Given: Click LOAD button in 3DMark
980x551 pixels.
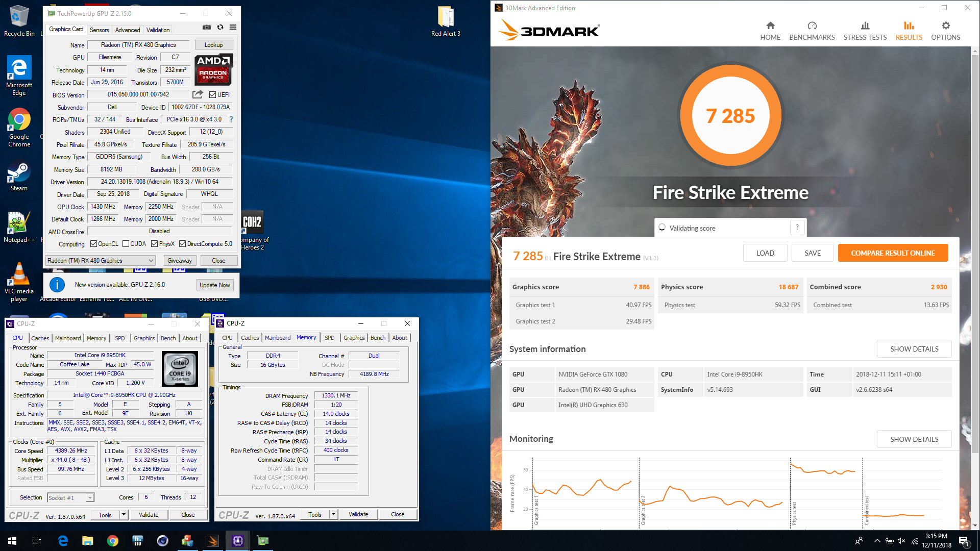Looking at the screenshot, I should click(765, 253).
